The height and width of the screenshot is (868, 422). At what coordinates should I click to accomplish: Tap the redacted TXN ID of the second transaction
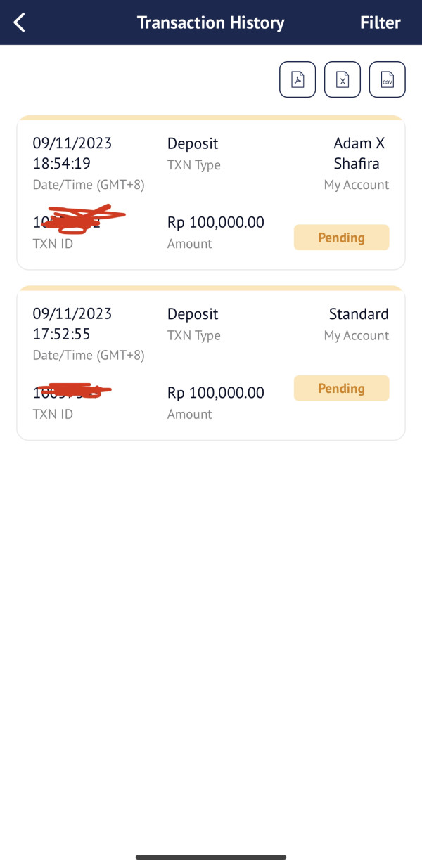coord(70,391)
